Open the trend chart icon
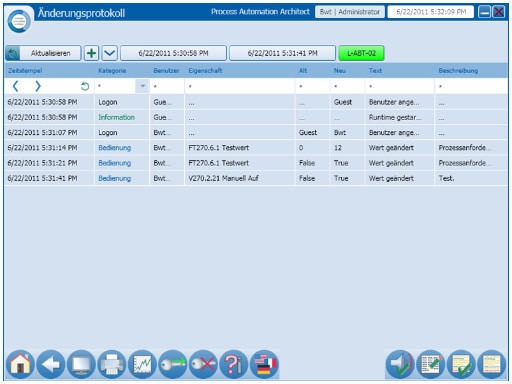Viewport: 512px width, 384px height. click(142, 364)
